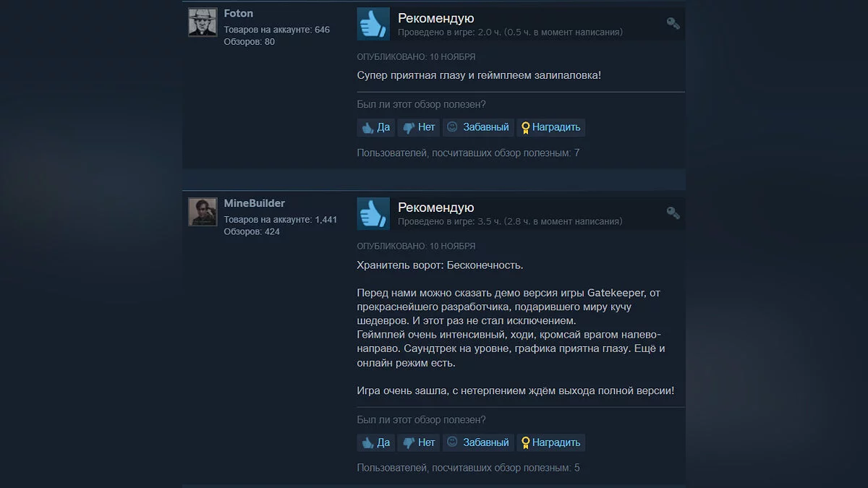Mark MineBuilder's review as Забавный
Viewport: 868px width, 488px height.
pos(478,442)
